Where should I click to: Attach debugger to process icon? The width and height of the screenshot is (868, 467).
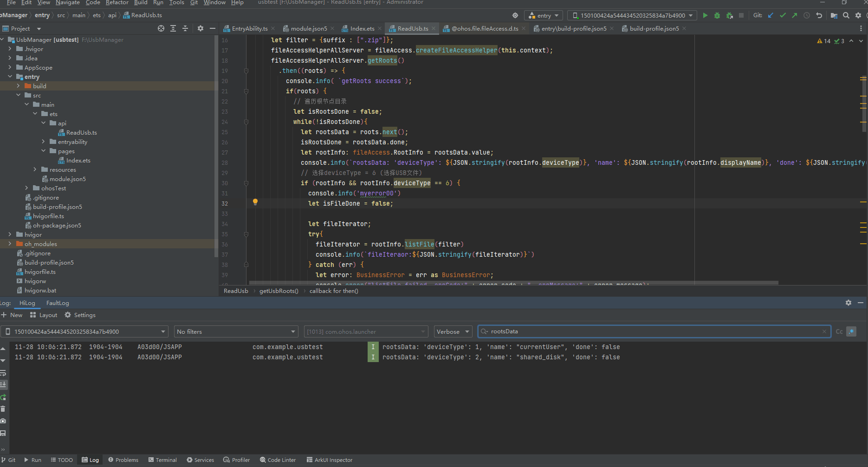pyautogui.click(x=729, y=15)
